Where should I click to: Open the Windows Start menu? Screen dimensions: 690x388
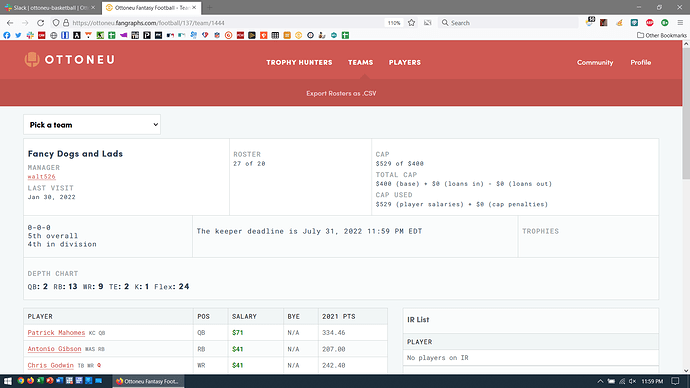[x=7, y=381]
